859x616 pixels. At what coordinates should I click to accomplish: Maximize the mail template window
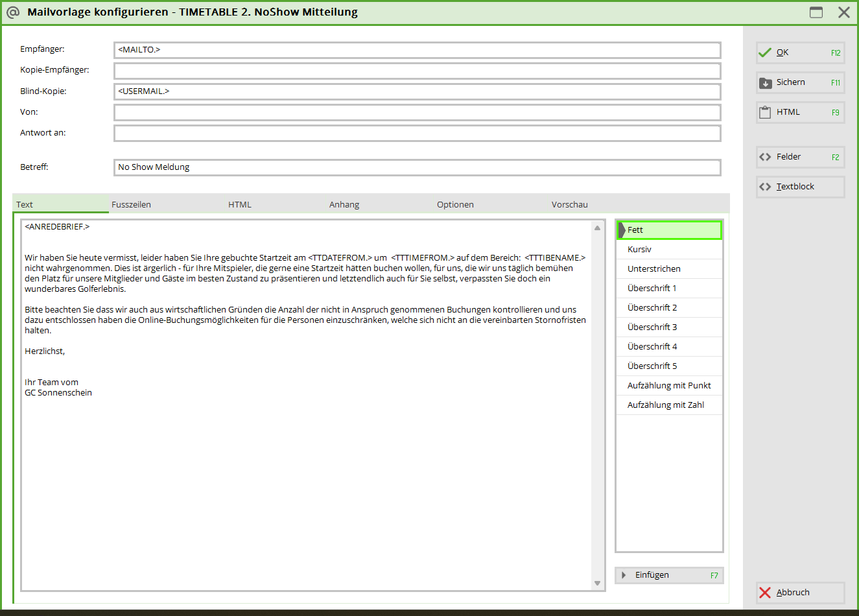coord(816,12)
